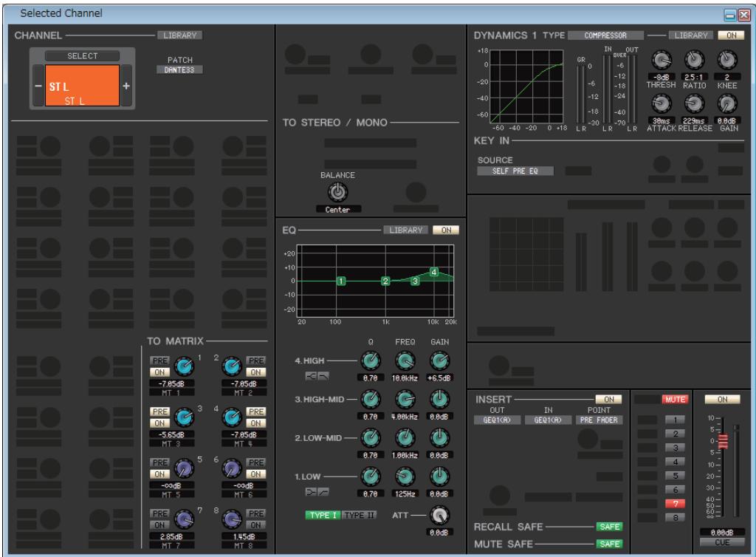Click the orange ST L channel name display
The height and width of the screenshot is (557, 756).
click(83, 86)
